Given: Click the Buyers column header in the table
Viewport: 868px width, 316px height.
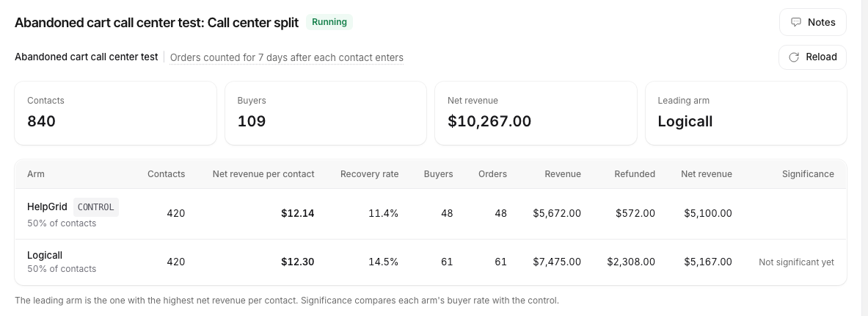Looking at the screenshot, I should [439, 174].
